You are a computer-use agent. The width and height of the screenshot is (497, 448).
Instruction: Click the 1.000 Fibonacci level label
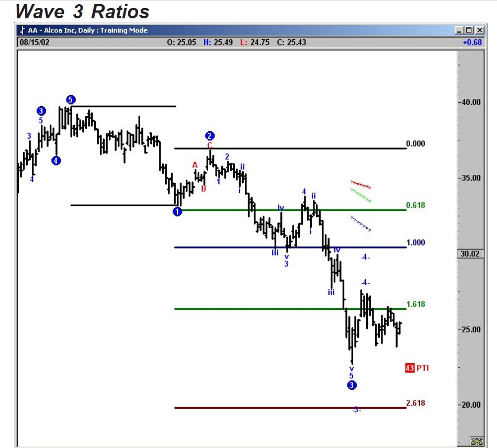tap(415, 242)
